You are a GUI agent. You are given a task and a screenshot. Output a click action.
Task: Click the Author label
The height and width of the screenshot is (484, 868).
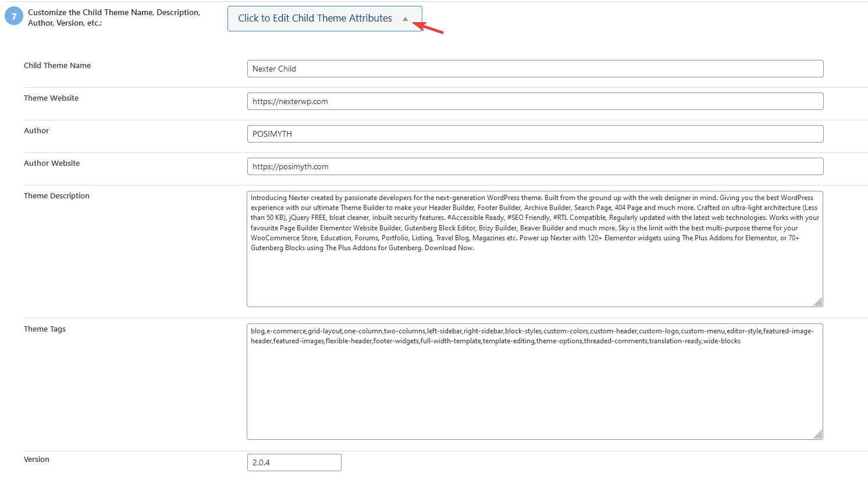tap(36, 131)
